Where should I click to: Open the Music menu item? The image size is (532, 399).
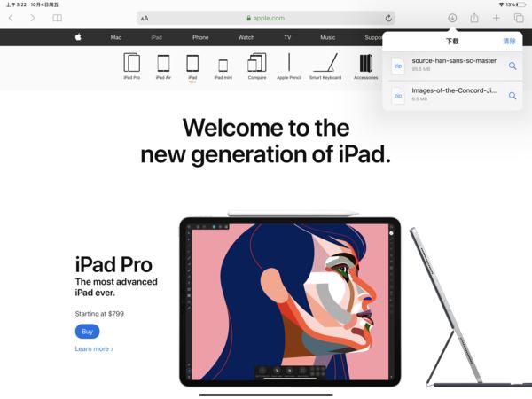[328, 37]
